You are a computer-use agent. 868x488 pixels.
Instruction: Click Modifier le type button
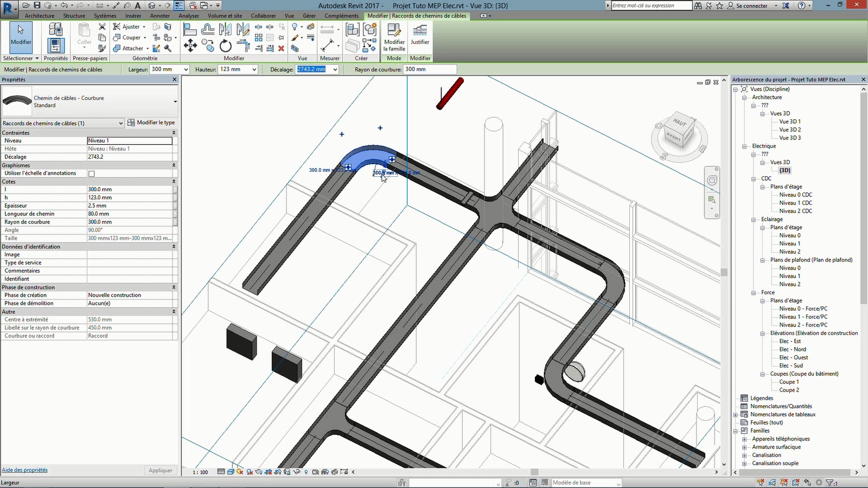click(151, 123)
